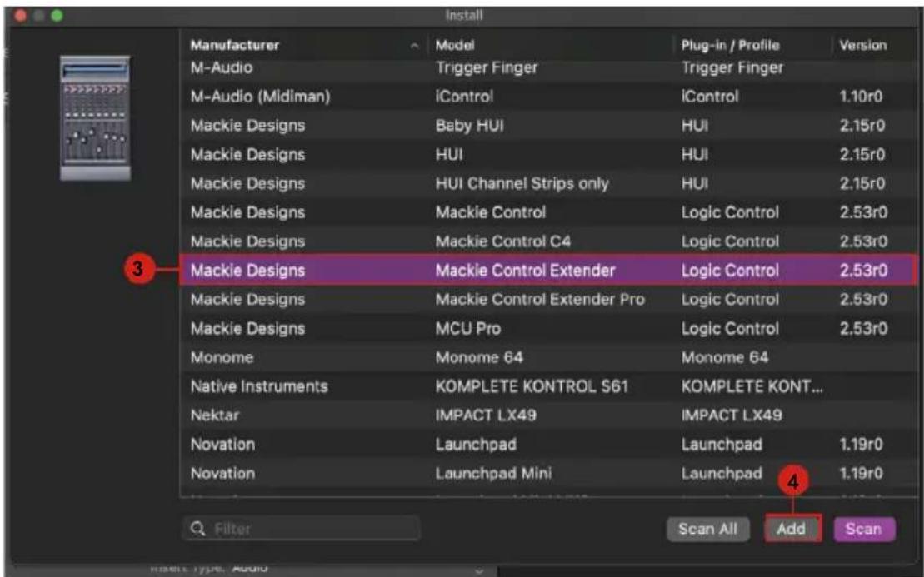The height and width of the screenshot is (577, 924).
Task: Select the Monome 64 row
Action: click(x=548, y=357)
